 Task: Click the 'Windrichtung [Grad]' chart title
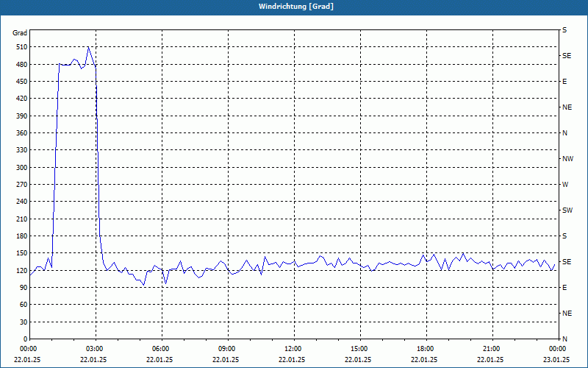pyautogui.click(x=296, y=7)
